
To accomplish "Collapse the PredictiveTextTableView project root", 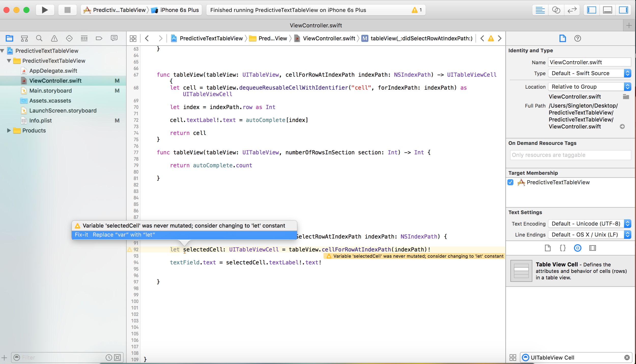I will 3,51.
